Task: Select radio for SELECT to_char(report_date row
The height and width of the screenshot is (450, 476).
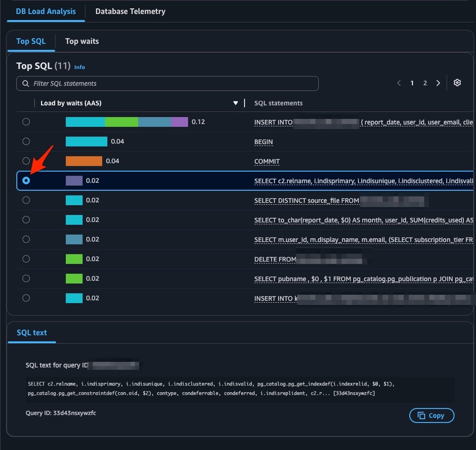Action: click(x=26, y=220)
